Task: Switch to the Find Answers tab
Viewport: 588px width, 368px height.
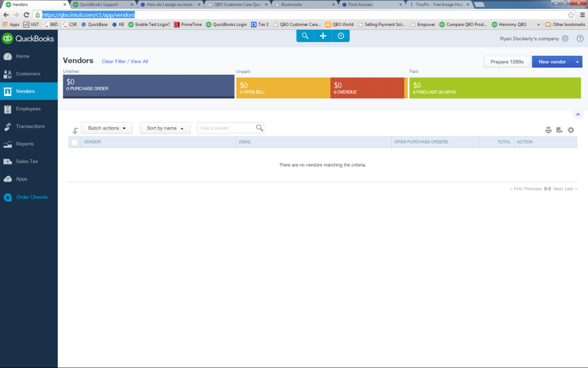Action: [372, 5]
